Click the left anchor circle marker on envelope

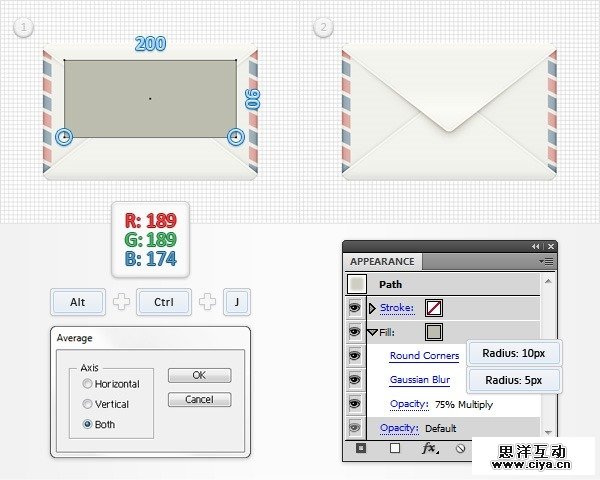click(64, 136)
